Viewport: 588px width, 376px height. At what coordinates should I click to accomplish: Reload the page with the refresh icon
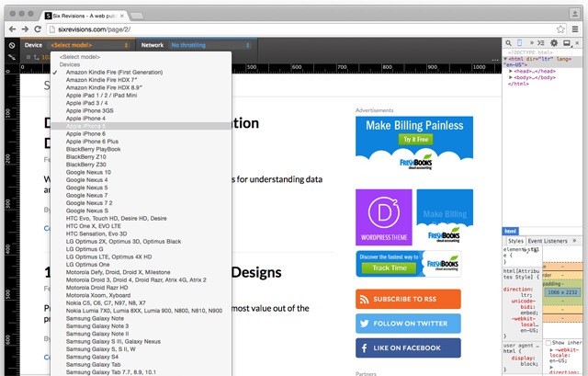point(38,28)
